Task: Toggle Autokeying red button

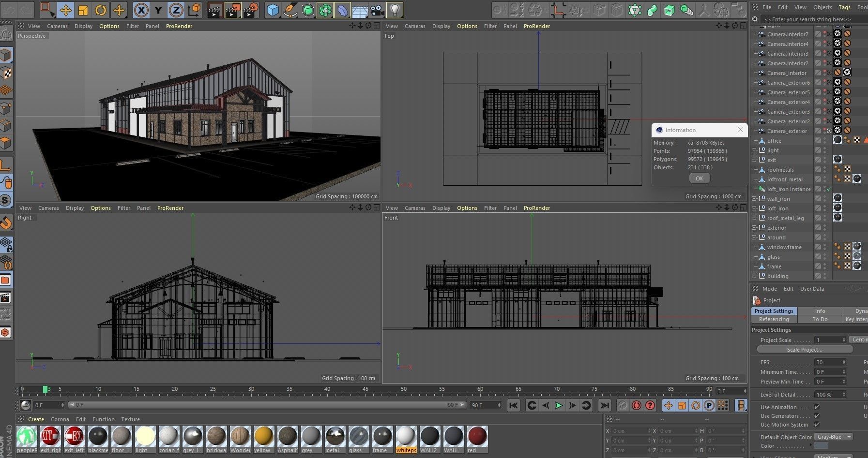Action: 637,405
